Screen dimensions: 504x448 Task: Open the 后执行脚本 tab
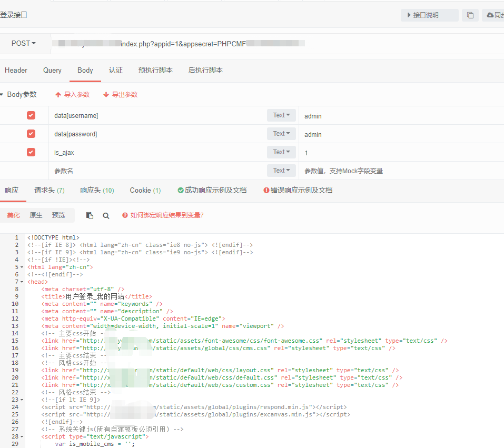[205, 71]
